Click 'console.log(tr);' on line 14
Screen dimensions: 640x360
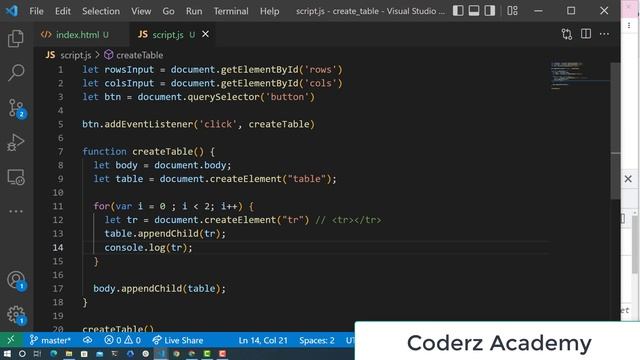pyautogui.click(x=148, y=247)
